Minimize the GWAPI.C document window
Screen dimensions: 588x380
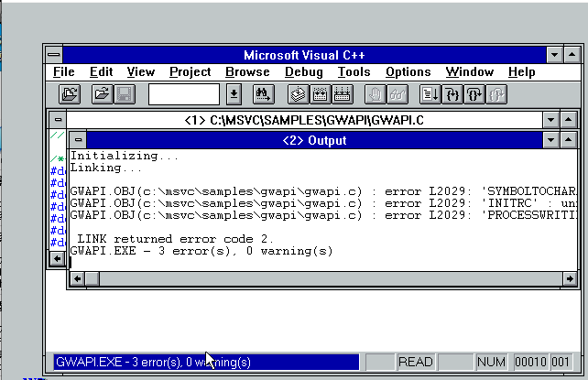550,120
